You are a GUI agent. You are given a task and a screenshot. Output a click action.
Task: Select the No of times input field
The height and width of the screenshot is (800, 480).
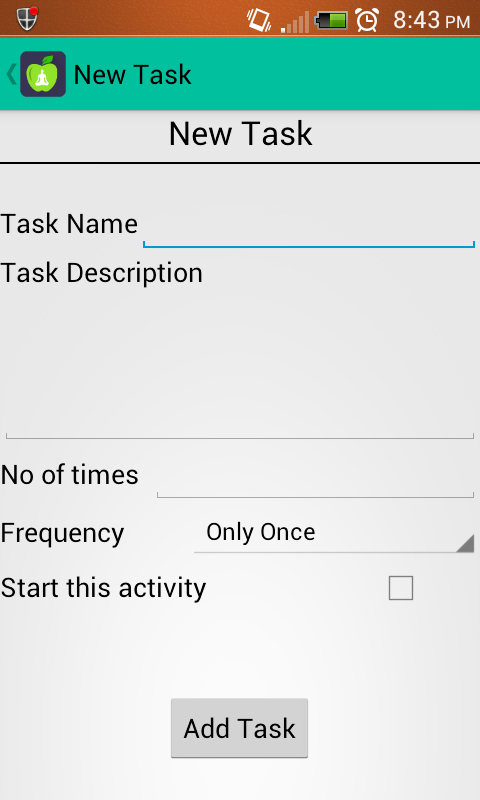tap(315, 477)
